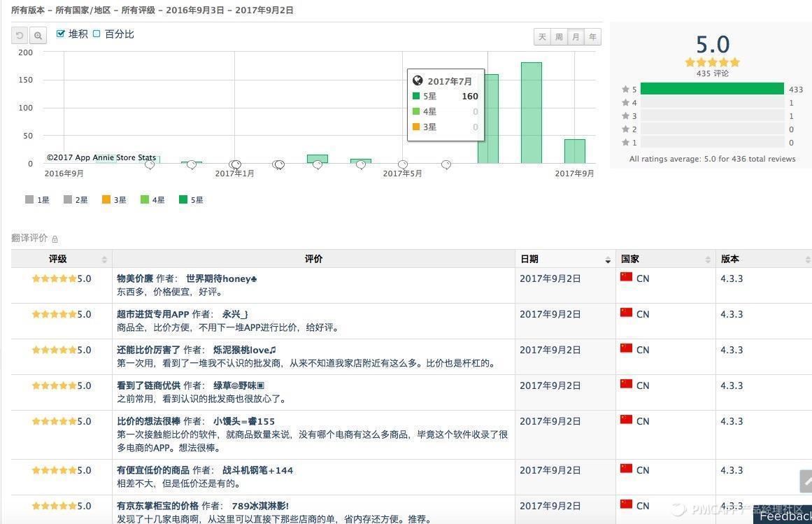Select the 年 yearly view
812x524 pixels.
tap(592, 37)
